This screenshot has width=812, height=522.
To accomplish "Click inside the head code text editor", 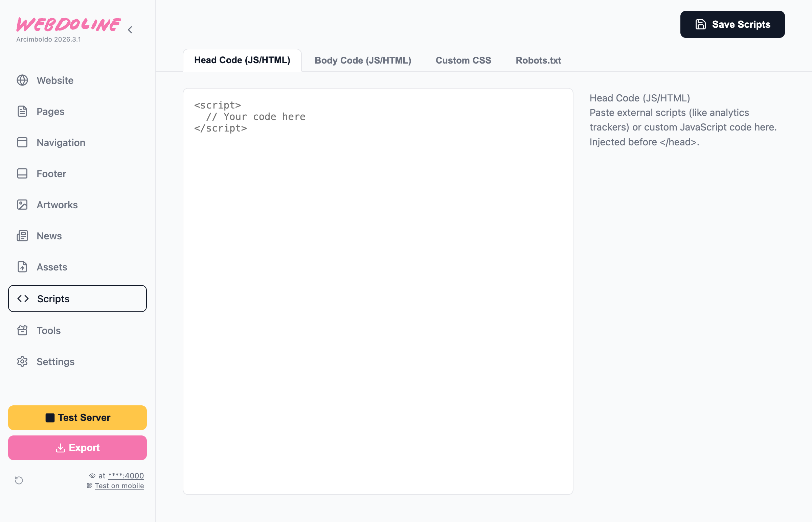I will 378,291.
